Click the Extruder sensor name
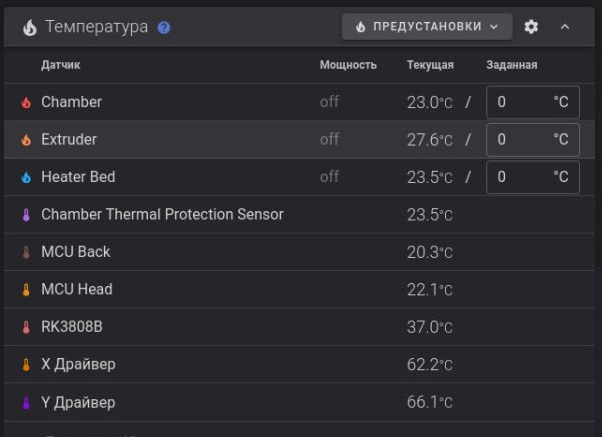This screenshot has width=602, height=437. (x=69, y=140)
